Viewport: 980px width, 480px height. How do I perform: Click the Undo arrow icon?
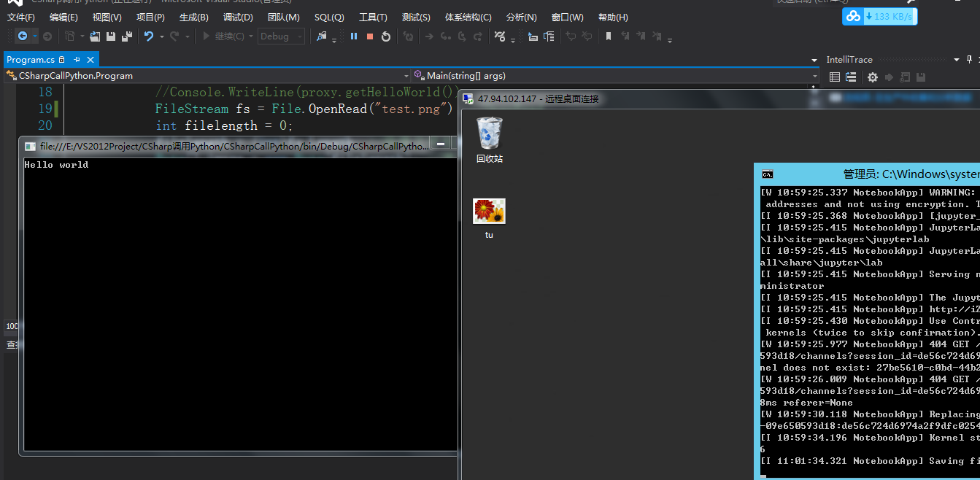click(x=148, y=36)
